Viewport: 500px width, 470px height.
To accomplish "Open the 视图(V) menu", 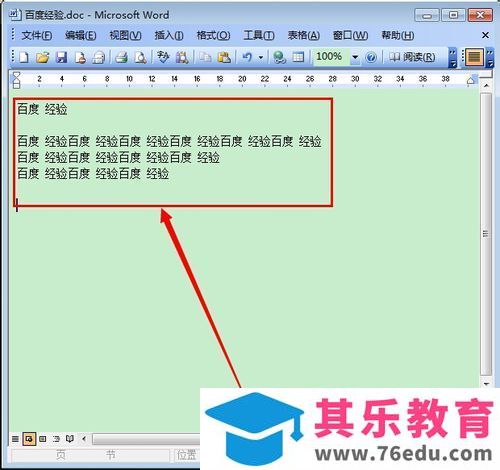I will [x=125, y=35].
